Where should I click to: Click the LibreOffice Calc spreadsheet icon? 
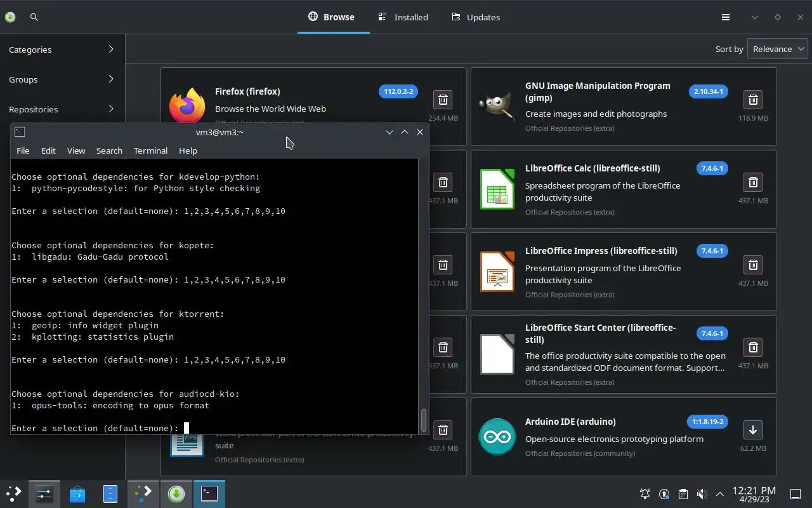(x=497, y=189)
